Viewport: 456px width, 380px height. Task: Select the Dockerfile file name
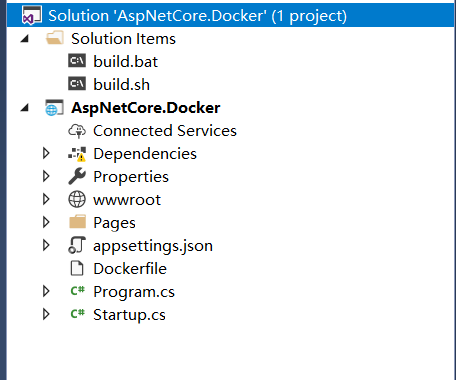tap(130, 269)
